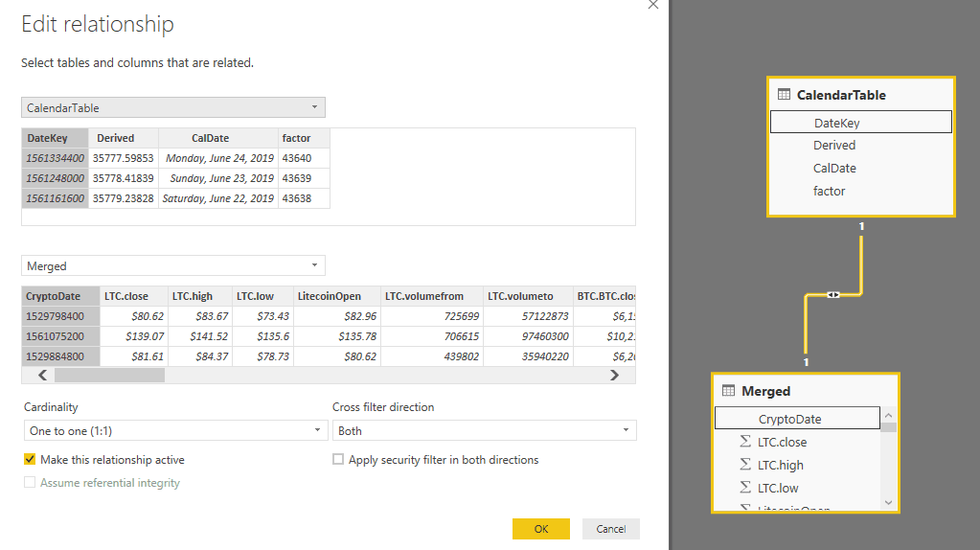This screenshot has height=550, width=980.
Task: Open the Cardinality One to one dropdown
Action: point(175,430)
